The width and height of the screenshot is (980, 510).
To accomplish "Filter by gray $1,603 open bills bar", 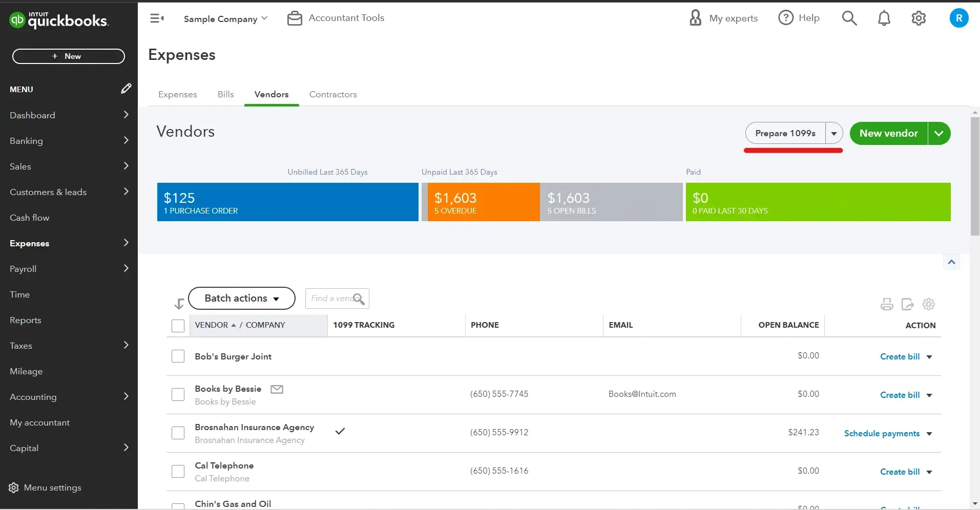I will click(611, 202).
